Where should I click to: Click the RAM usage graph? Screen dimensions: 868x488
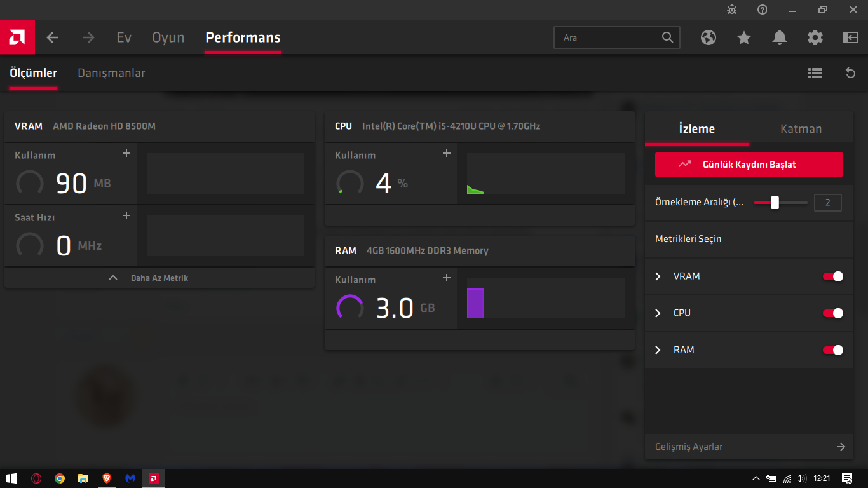[x=546, y=298]
